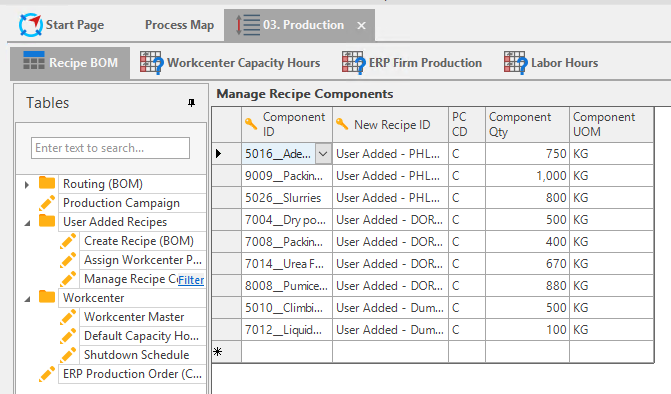Screen dimensions: 671x394
Task: Click the Enter text to search field
Action: point(110,148)
